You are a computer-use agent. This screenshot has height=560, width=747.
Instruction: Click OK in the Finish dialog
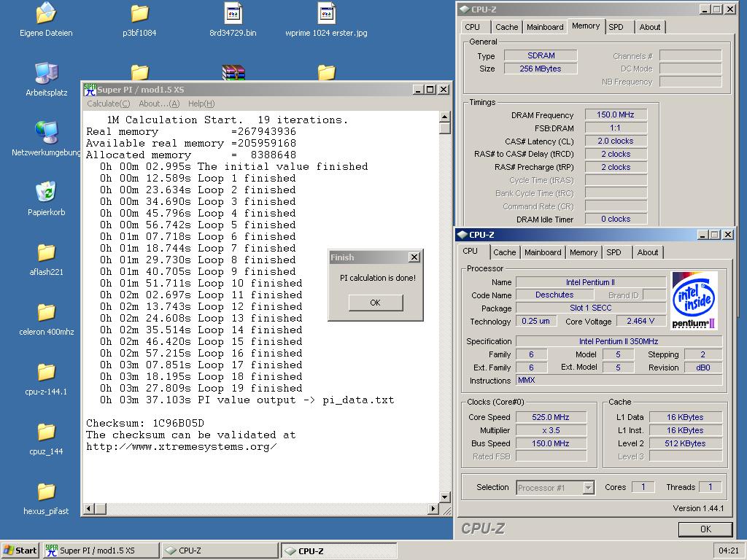[376, 303]
